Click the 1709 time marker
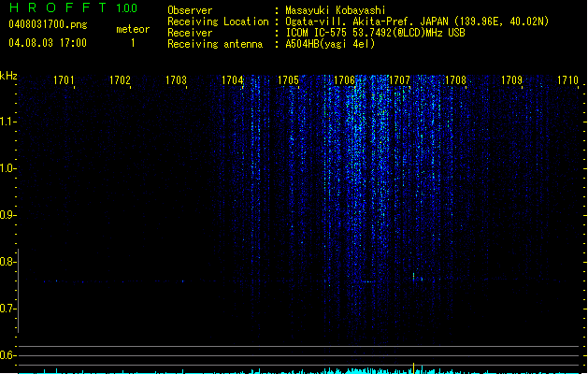 coord(511,80)
